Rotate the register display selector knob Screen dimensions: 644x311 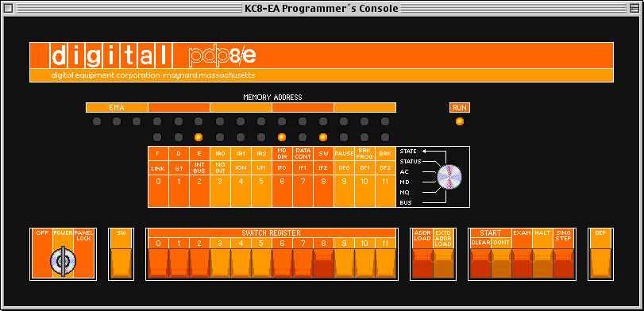point(449,177)
